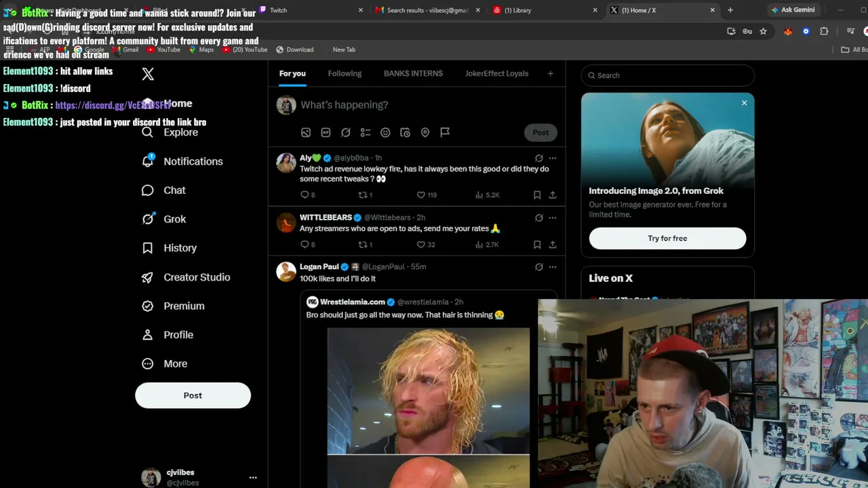The height and width of the screenshot is (488, 868).
Task: Add a poll using the composer poll icon
Action: 366,133
